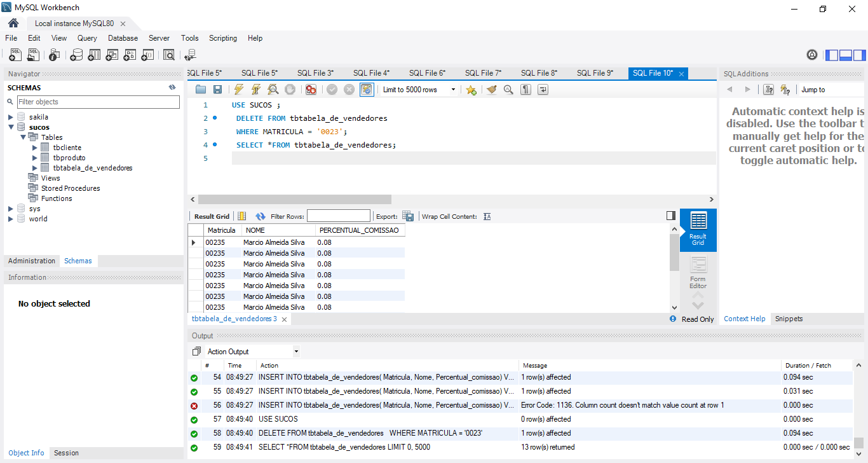Open find panel in SQL editor
Screen dimensions: 868x463
click(x=508, y=90)
